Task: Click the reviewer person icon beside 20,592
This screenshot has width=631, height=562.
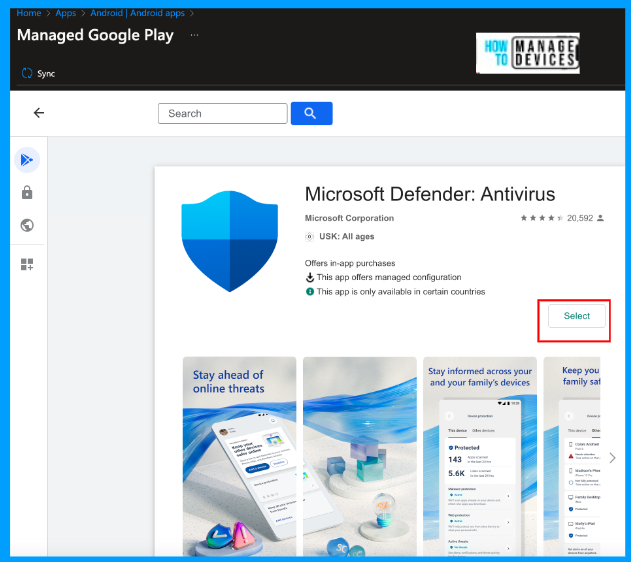Action: 600,218
